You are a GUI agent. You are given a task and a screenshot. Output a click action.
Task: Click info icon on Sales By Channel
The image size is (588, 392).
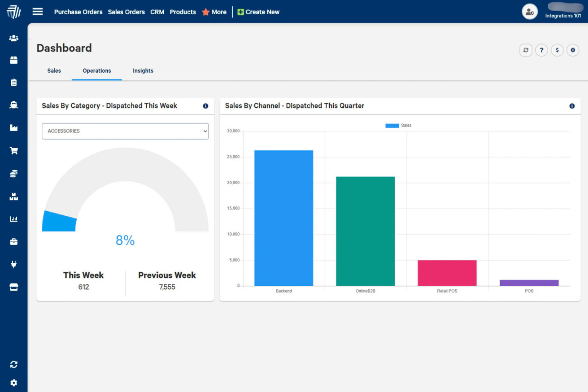(572, 106)
